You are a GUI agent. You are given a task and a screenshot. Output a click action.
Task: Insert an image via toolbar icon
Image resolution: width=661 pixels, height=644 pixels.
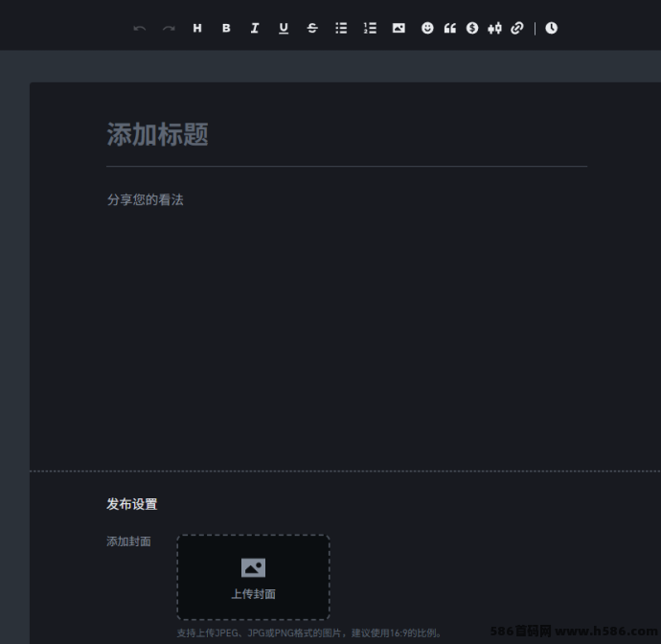tap(399, 28)
